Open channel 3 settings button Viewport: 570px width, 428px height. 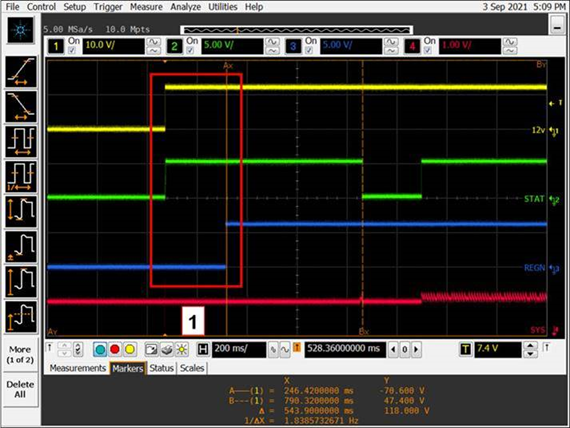click(x=293, y=46)
